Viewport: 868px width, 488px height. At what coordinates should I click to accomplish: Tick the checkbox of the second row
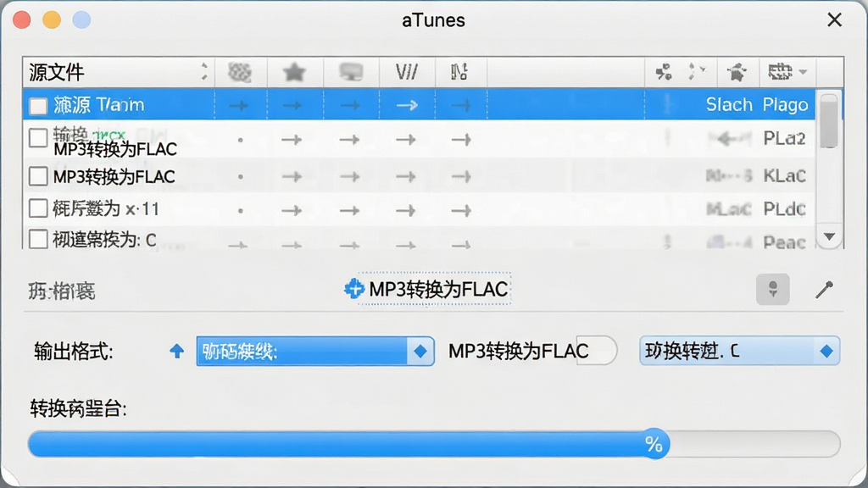pos(38,138)
